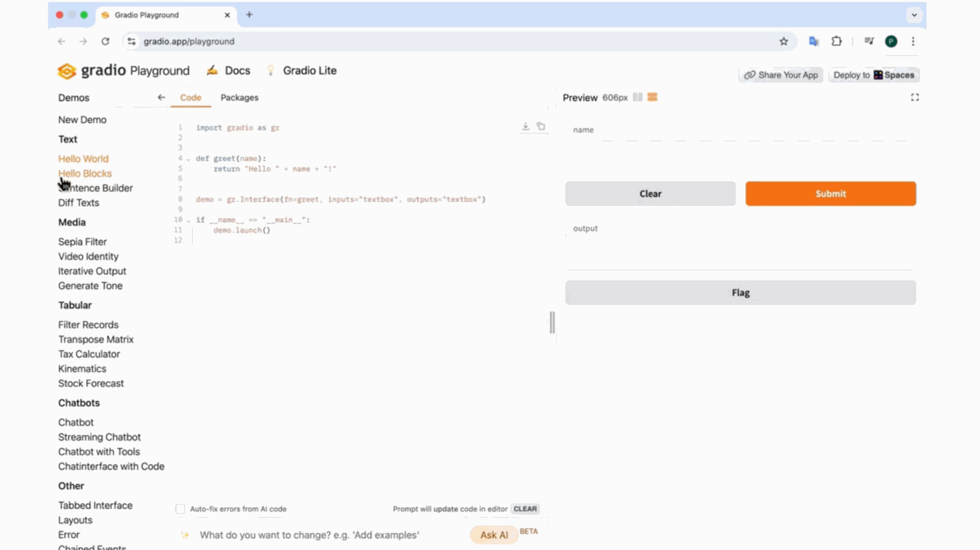The image size is (980, 550).
Task: Switch to the Packages tab
Action: pyautogui.click(x=240, y=98)
